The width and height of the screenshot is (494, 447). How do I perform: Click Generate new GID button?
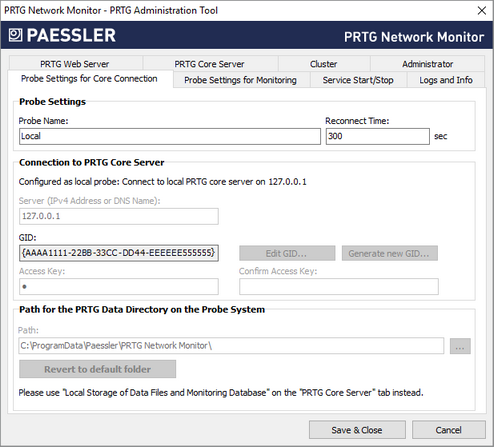389,253
